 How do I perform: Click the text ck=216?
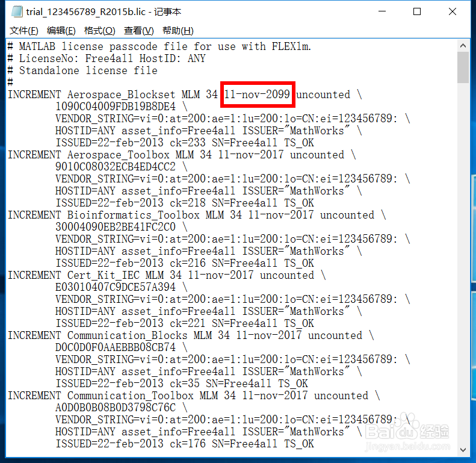point(188,263)
